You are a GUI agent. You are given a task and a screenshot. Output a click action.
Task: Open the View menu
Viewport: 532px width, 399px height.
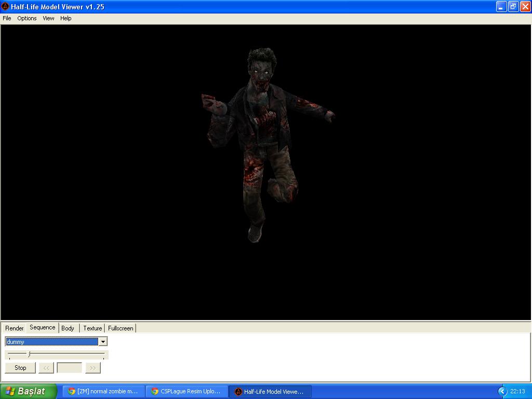click(48, 18)
